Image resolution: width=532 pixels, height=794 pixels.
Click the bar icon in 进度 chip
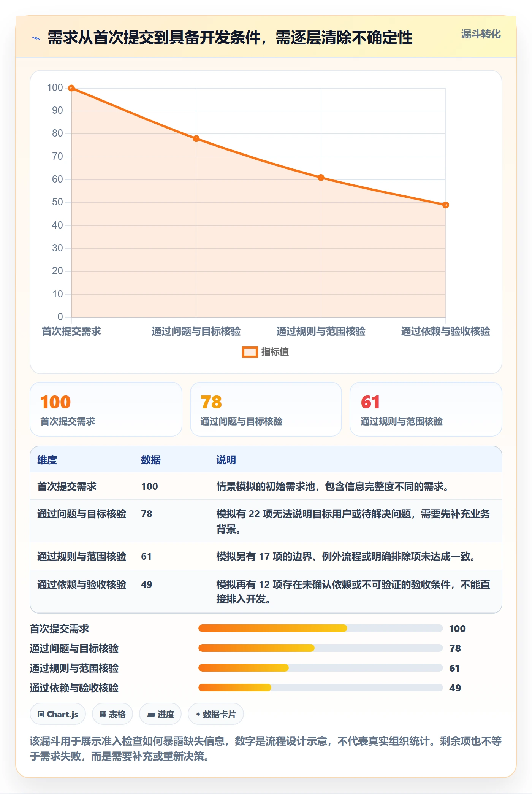point(151,715)
